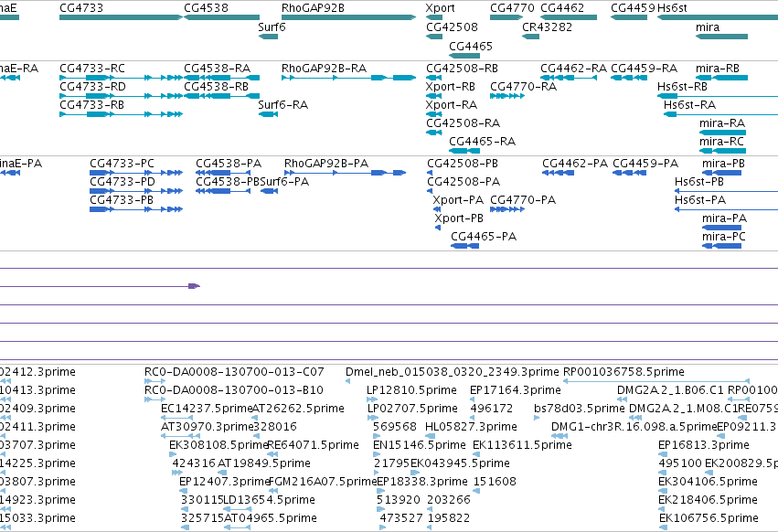Click transcript Xport-RA

pyautogui.click(x=451, y=105)
